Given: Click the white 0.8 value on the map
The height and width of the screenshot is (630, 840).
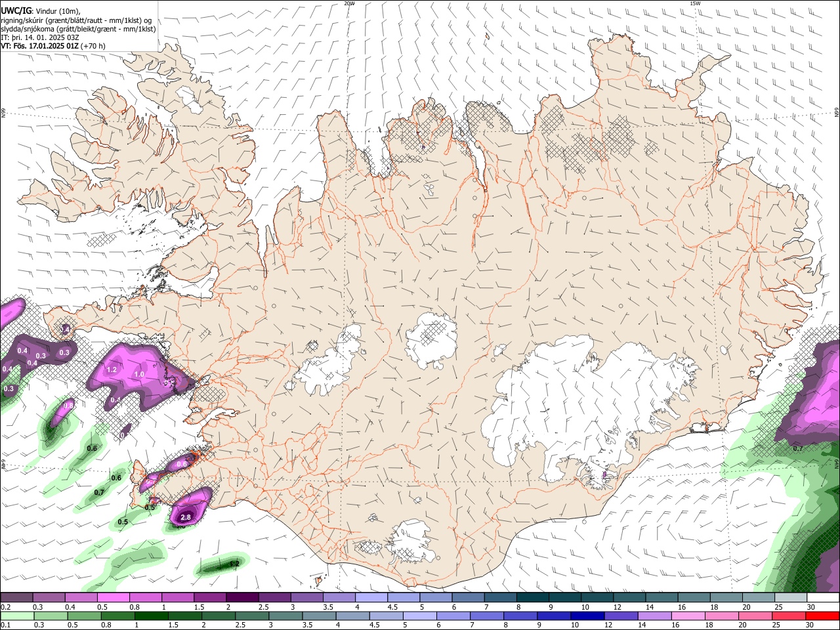Looking at the screenshot, I should click(x=68, y=406).
